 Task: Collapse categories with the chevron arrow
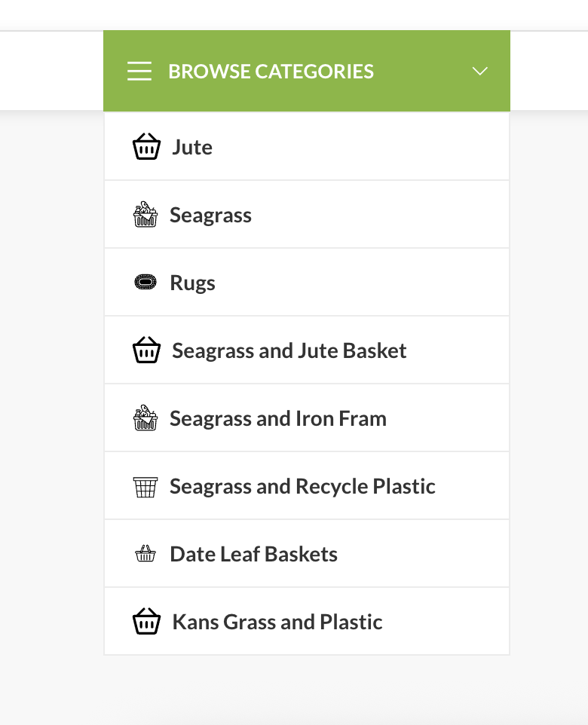pos(479,71)
